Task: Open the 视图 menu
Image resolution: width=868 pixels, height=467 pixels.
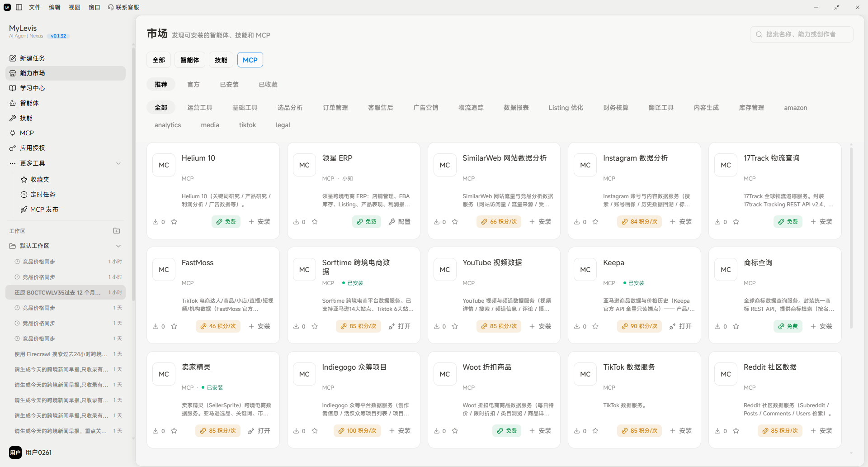Action: point(75,7)
